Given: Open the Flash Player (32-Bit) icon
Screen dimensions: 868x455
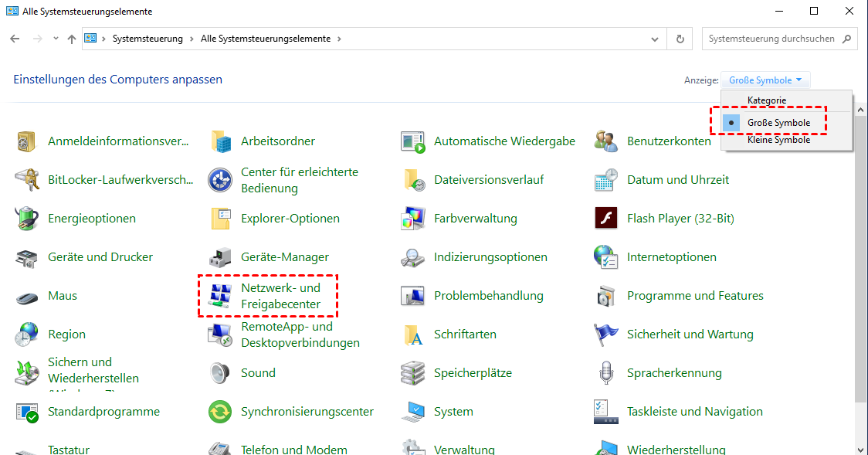Looking at the screenshot, I should pyautogui.click(x=606, y=219).
